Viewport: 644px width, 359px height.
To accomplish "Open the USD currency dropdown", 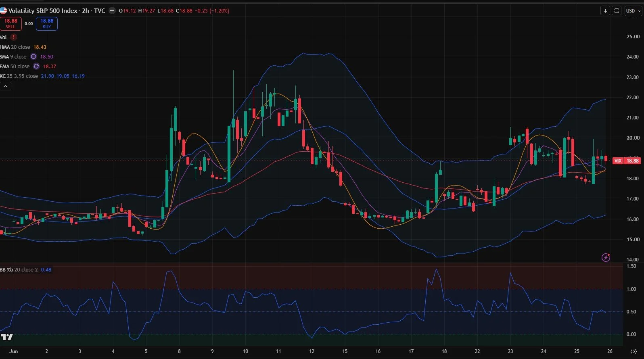I will click(x=633, y=11).
